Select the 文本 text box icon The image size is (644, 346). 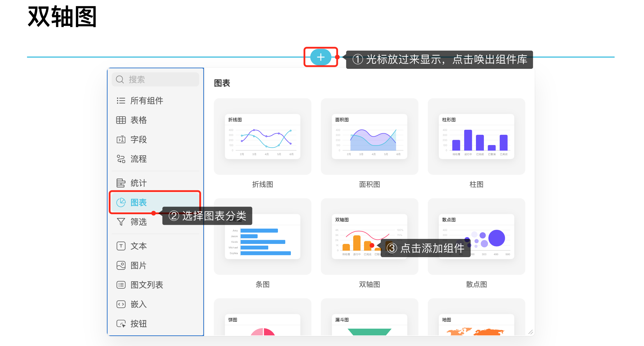click(121, 246)
